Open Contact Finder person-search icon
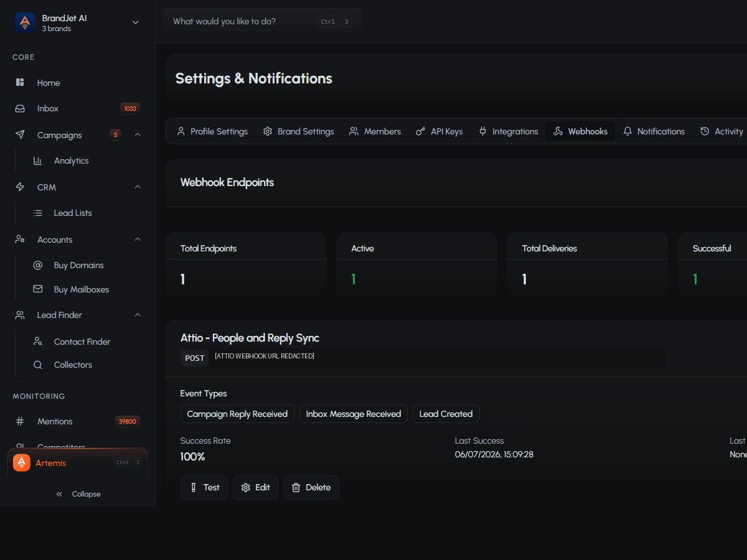Image resolution: width=747 pixels, height=560 pixels. [x=37, y=342]
